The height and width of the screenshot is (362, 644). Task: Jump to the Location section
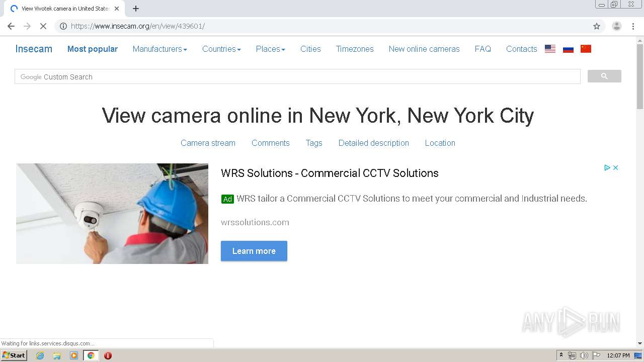pyautogui.click(x=440, y=143)
